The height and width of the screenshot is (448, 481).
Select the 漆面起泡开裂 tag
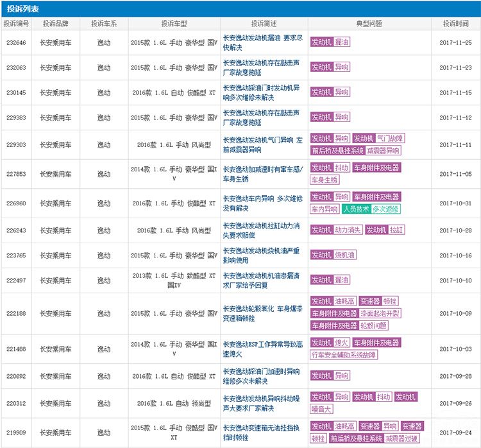coord(381,313)
